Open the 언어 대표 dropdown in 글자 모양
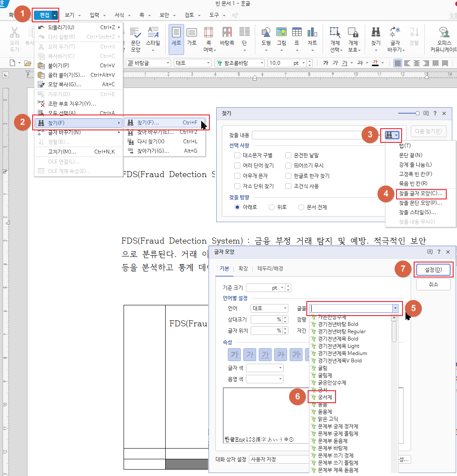The height and width of the screenshot is (476, 457). pos(285,308)
